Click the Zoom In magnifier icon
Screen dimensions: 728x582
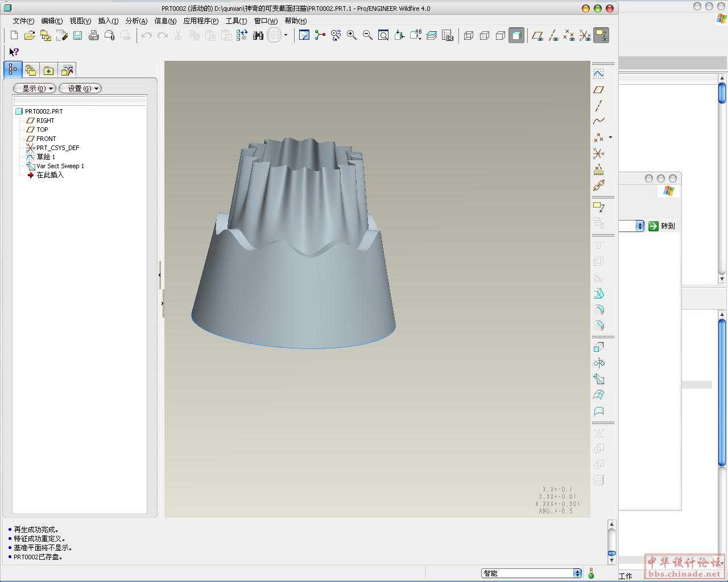(352, 35)
